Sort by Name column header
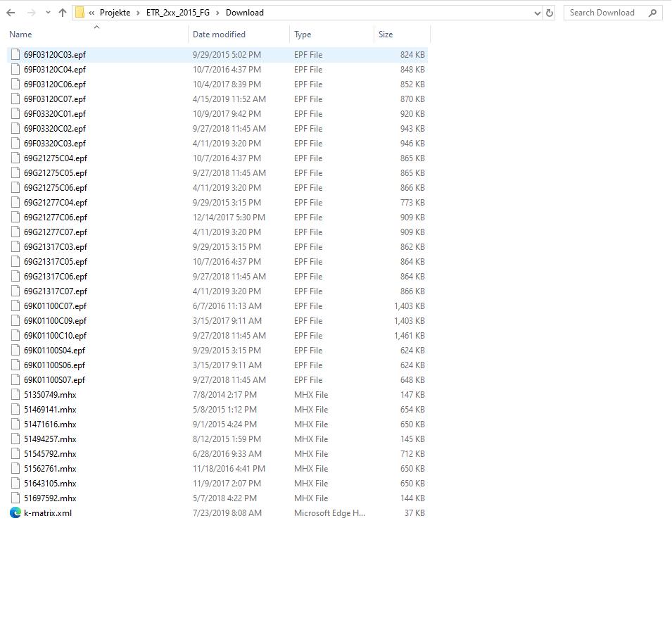Viewport: 672px width, 623px height. (x=20, y=34)
